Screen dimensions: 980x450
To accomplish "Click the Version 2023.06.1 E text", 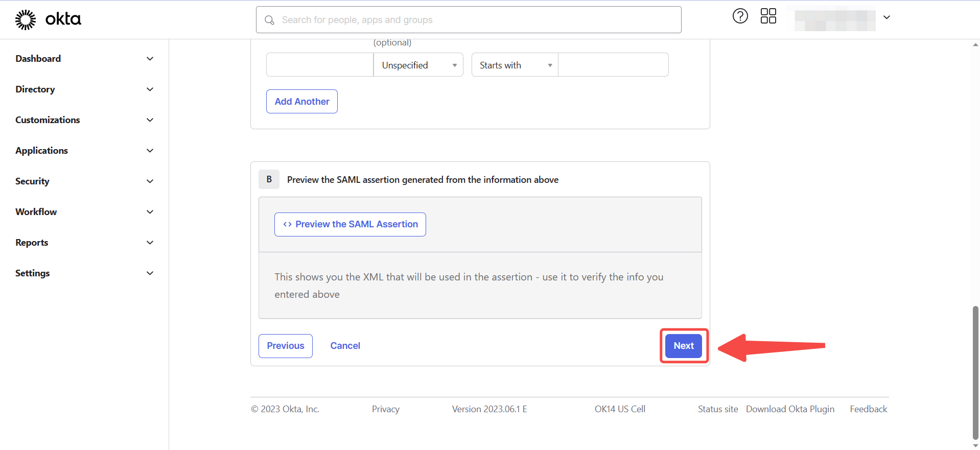I will coord(489,409).
